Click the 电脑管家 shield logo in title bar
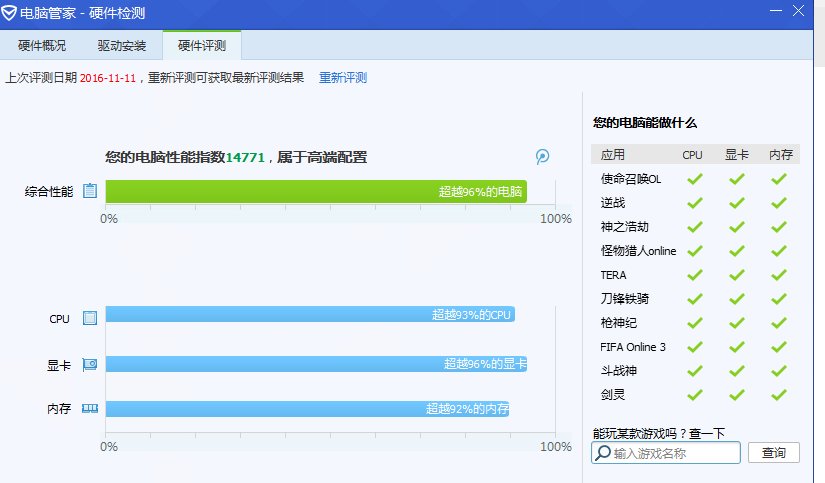 (x=11, y=13)
